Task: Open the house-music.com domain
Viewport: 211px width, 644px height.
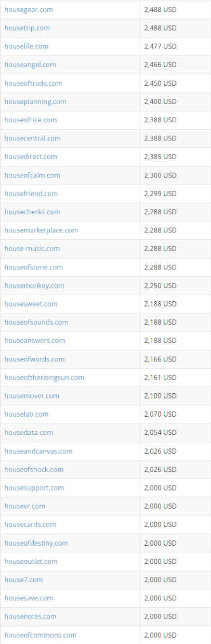Action: 32,249
